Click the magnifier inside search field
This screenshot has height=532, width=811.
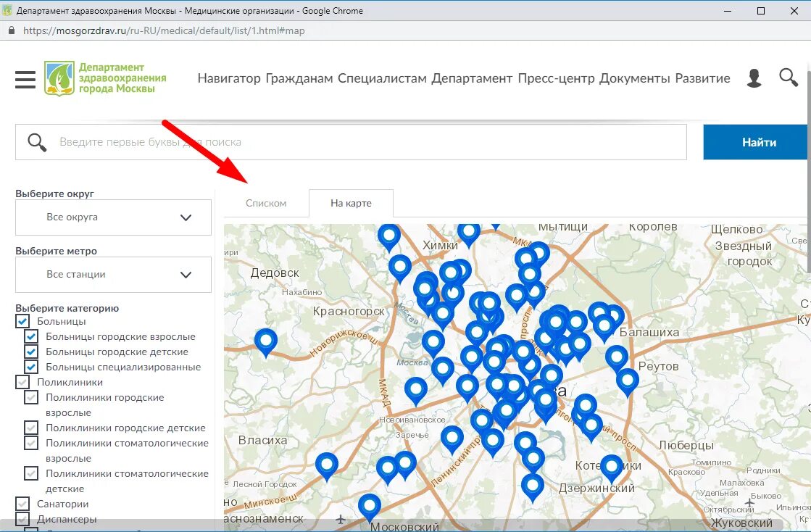[x=37, y=142]
